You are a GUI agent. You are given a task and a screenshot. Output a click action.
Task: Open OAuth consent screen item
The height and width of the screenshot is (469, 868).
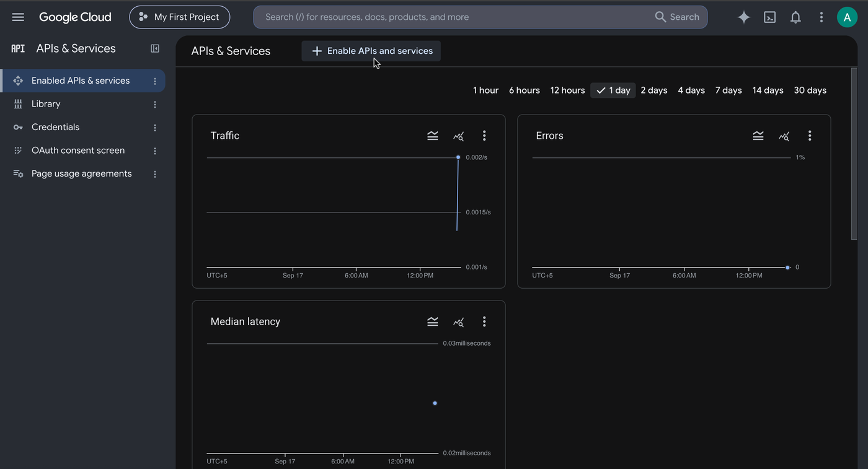(x=78, y=151)
